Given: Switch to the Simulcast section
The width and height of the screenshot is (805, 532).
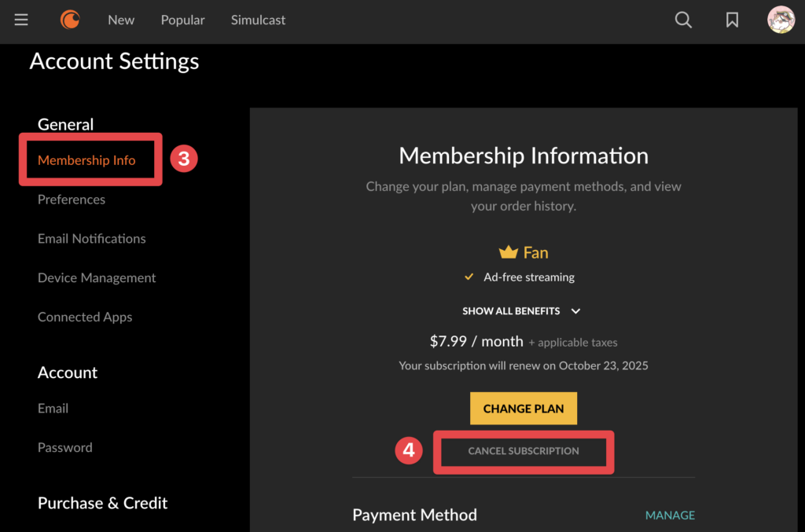Looking at the screenshot, I should [258, 20].
